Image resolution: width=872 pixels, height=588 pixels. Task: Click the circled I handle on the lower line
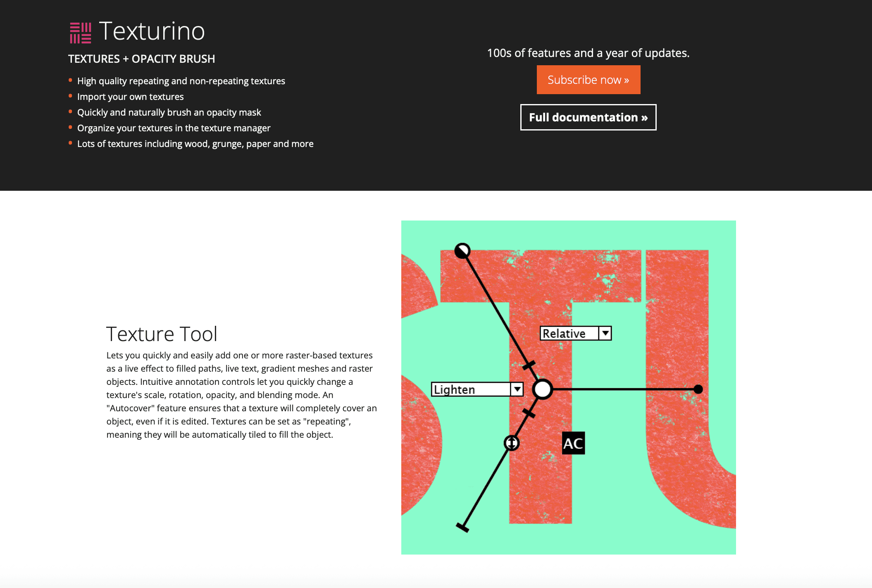[512, 443]
